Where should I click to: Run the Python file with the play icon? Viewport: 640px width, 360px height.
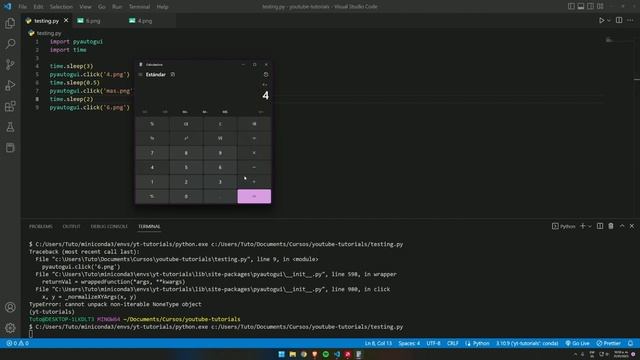(x=601, y=20)
